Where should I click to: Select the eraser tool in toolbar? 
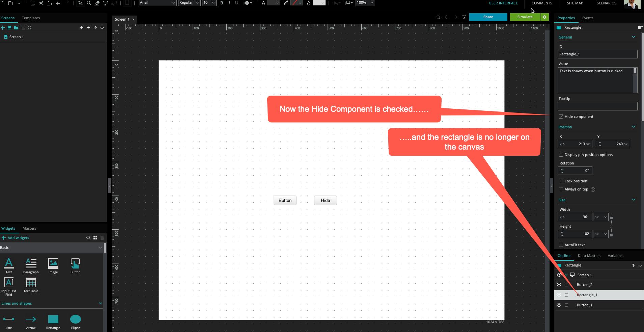[97, 3]
